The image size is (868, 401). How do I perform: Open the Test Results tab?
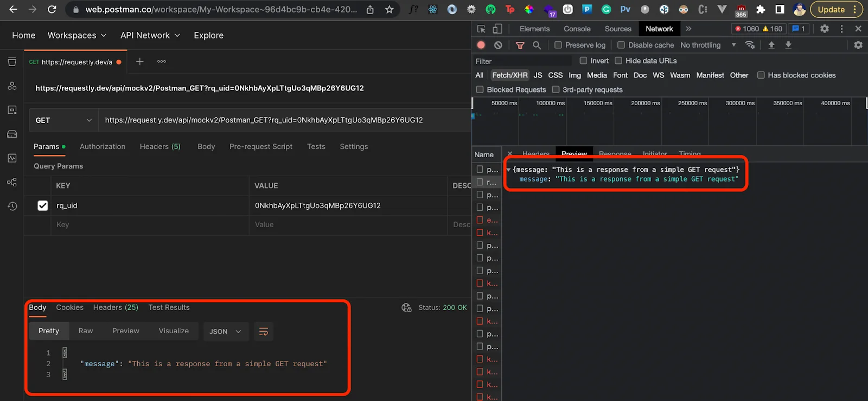click(x=169, y=307)
